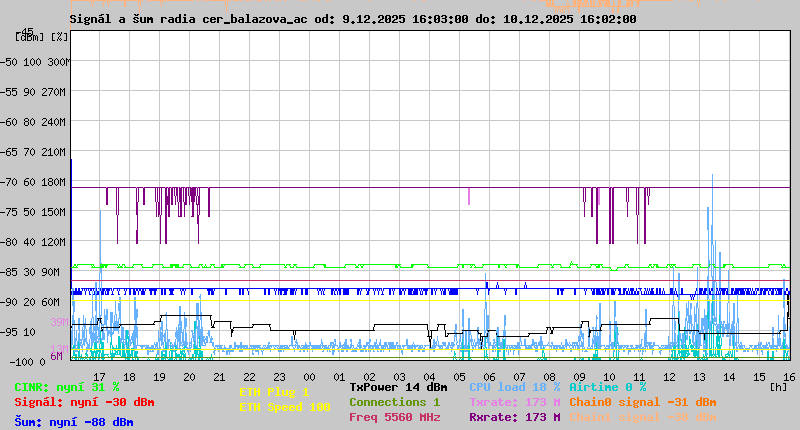
Task: Select the 'Signál: nyní -30 dBm' legend entry
Action: (x=84, y=402)
